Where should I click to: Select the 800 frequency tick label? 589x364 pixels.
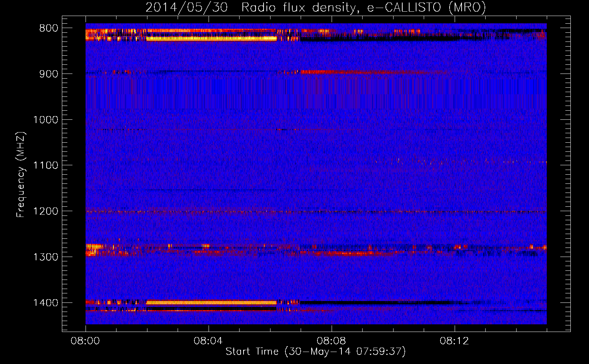click(49, 28)
